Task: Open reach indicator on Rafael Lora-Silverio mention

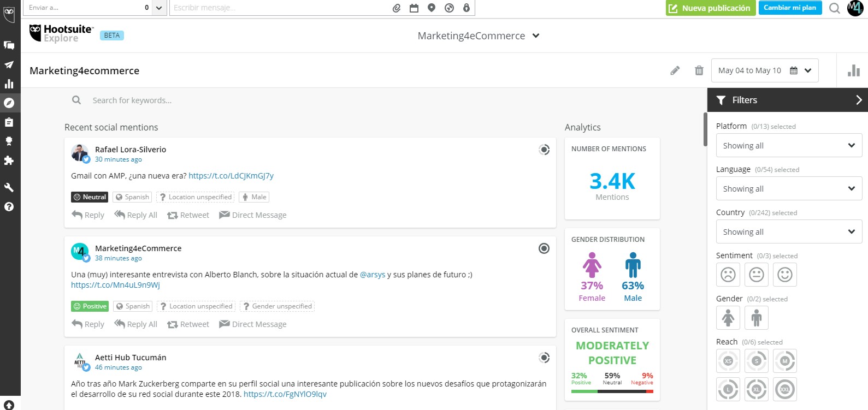Action: coord(544,150)
